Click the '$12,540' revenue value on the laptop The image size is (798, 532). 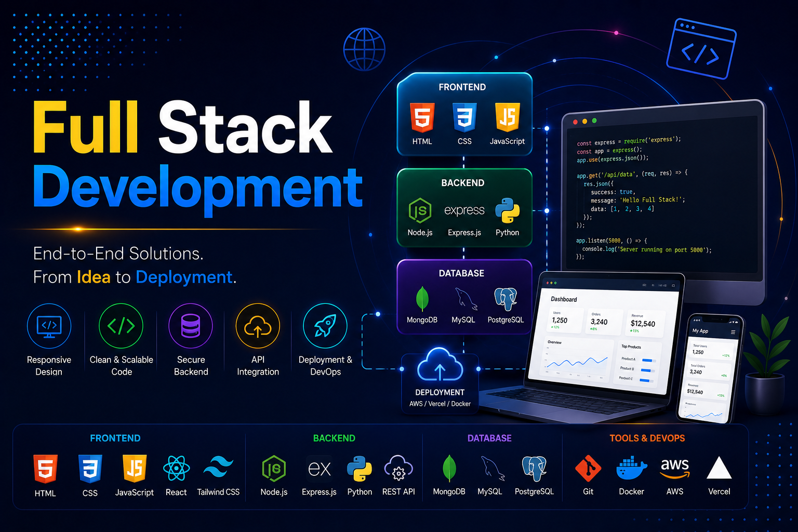click(643, 324)
